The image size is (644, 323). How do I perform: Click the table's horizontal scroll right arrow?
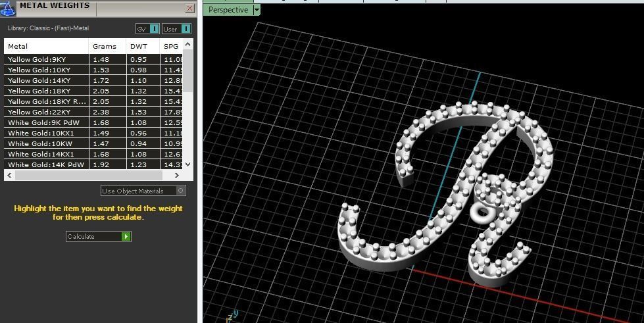(177, 175)
